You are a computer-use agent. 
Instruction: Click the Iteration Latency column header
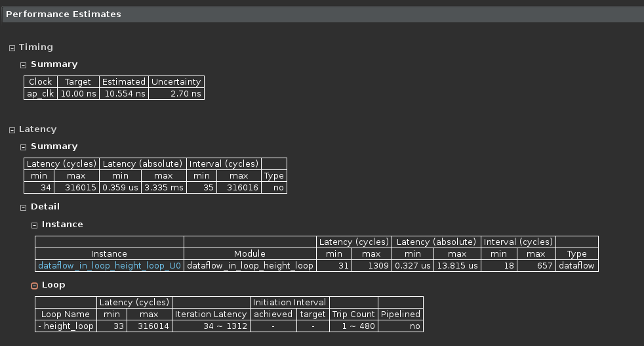211,314
